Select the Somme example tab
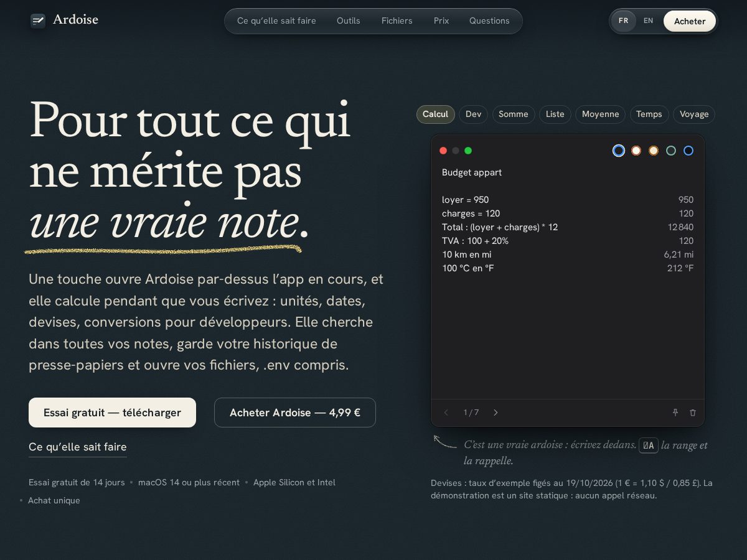Screen dimensions: 747x560 coord(514,114)
